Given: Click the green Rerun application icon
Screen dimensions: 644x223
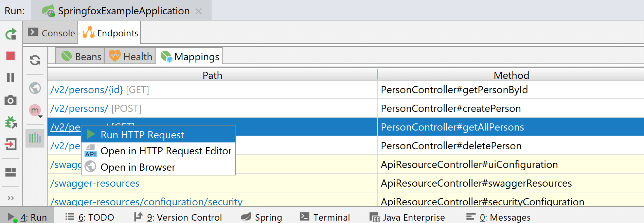Looking at the screenshot, I should click(x=11, y=34).
